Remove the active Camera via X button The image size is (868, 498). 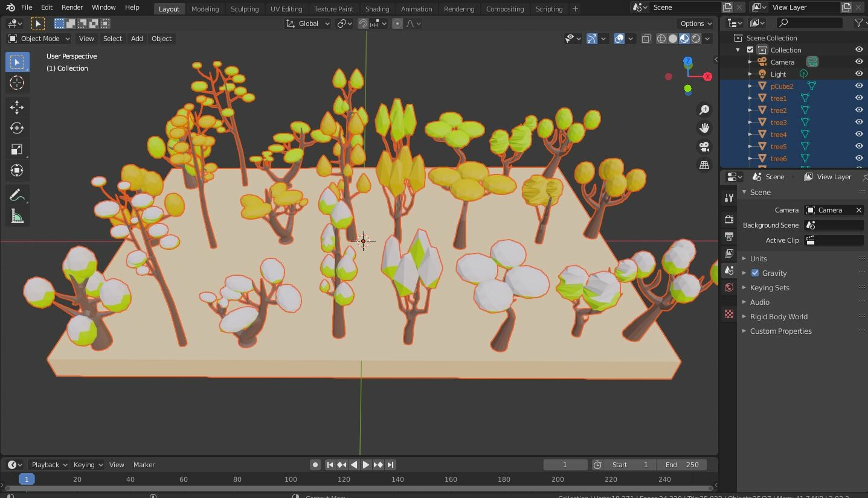point(858,209)
